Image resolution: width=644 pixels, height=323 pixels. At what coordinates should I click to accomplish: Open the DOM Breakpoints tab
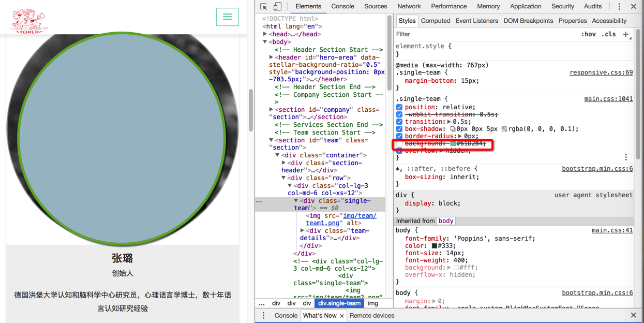[x=528, y=21]
